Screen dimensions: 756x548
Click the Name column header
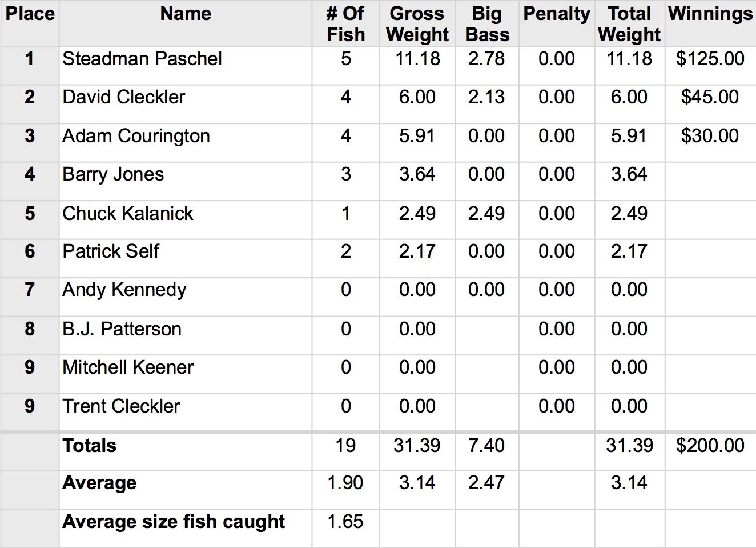[186, 14]
